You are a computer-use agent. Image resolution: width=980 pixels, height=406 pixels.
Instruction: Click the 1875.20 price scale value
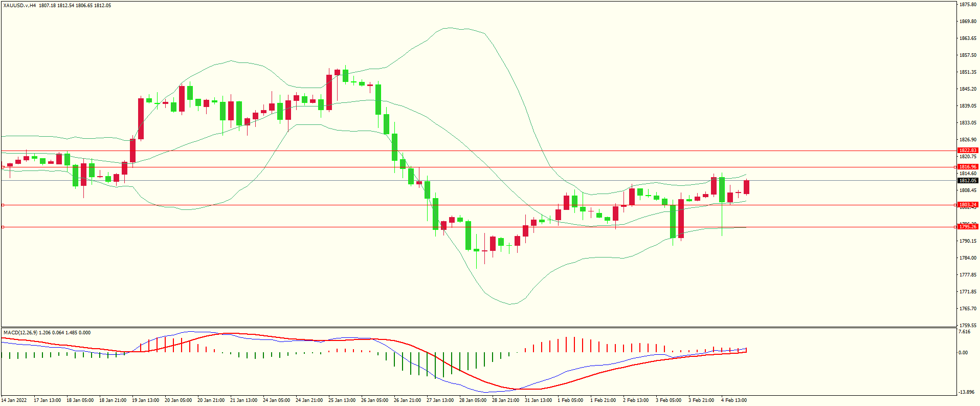click(x=967, y=5)
